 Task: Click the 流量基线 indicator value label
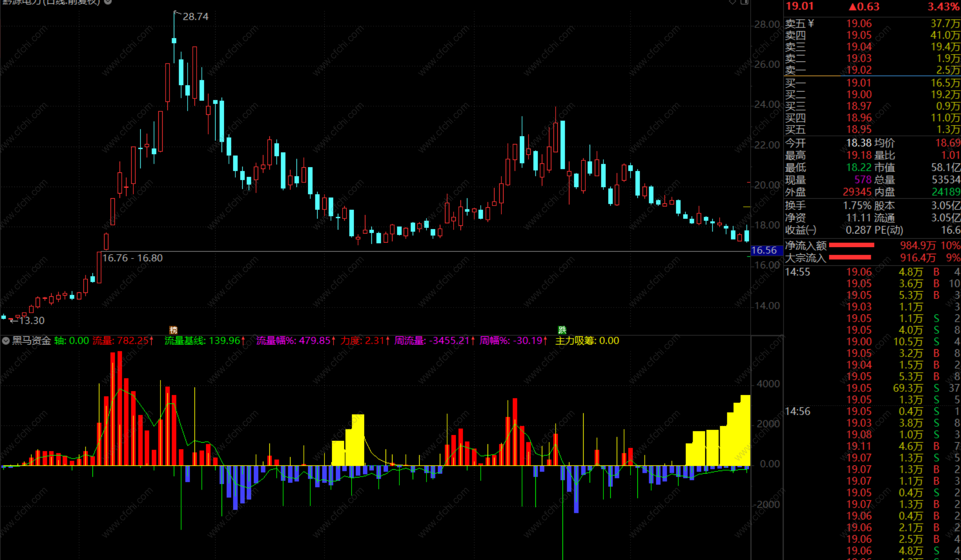202,341
